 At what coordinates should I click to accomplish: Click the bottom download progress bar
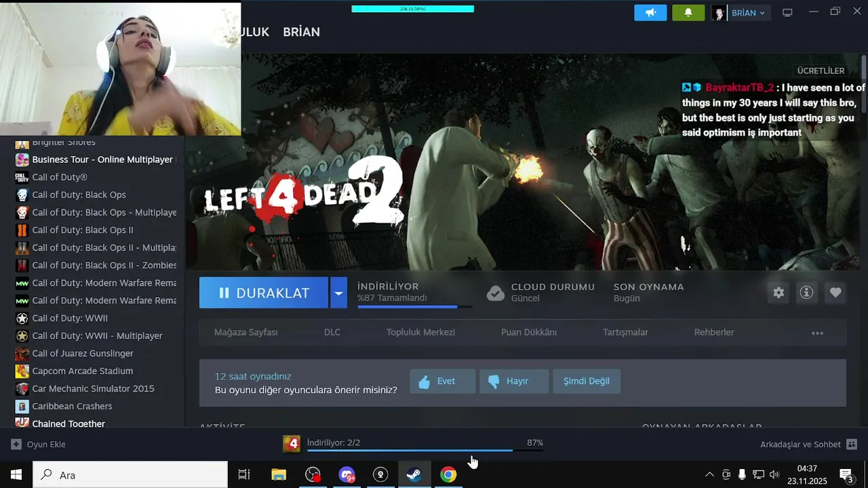[x=425, y=450]
